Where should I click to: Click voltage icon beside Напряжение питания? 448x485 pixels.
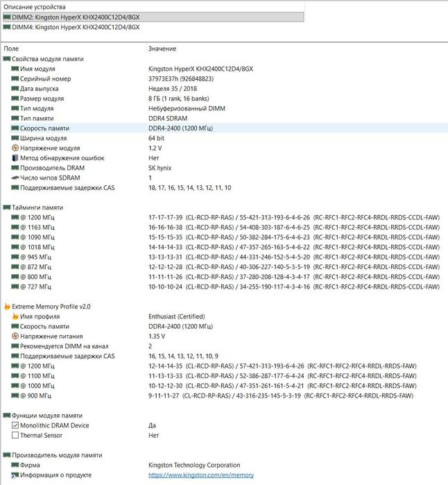pyautogui.click(x=15, y=336)
